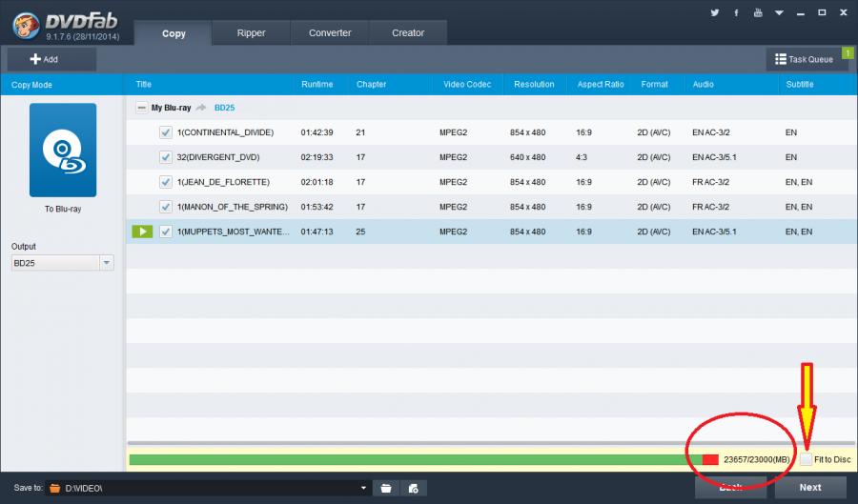The width and height of the screenshot is (858, 504).
Task: Open the YouTube link icon
Action: coord(758,13)
